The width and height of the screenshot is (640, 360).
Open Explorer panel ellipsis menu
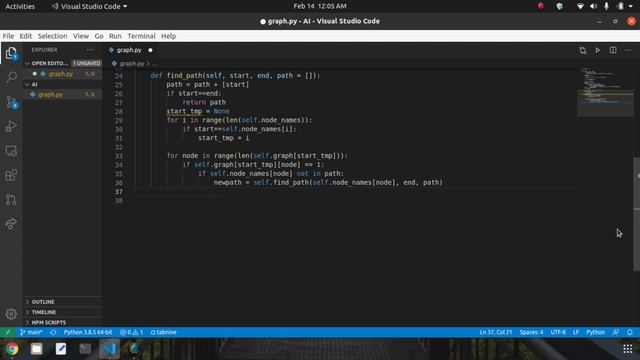(x=90, y=50)
